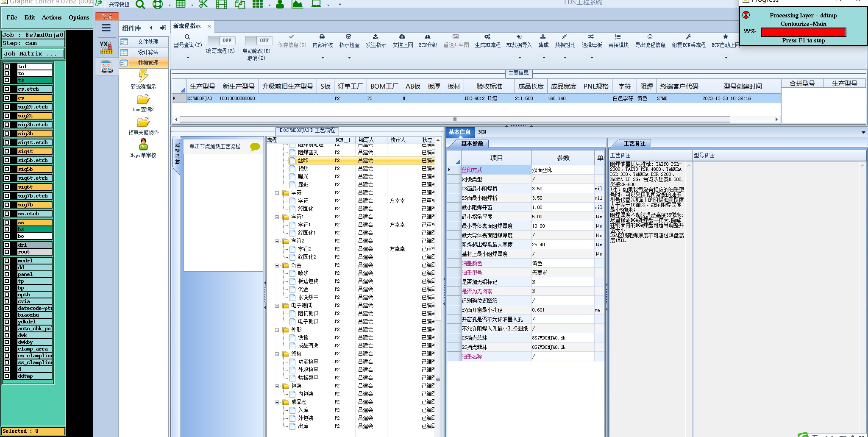Open the Options menu in Graphic Editor
Viewport: 868px width, 437px height.
pos(79,17)
